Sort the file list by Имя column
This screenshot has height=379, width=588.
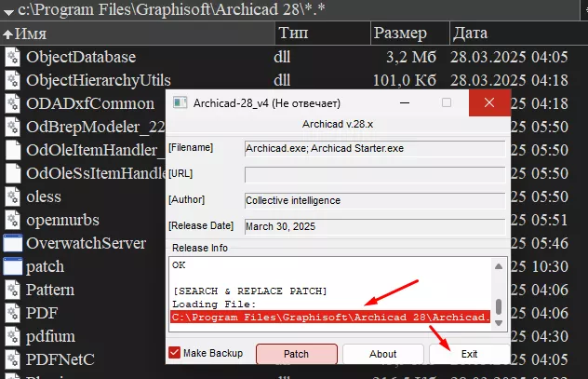point(138,34)
